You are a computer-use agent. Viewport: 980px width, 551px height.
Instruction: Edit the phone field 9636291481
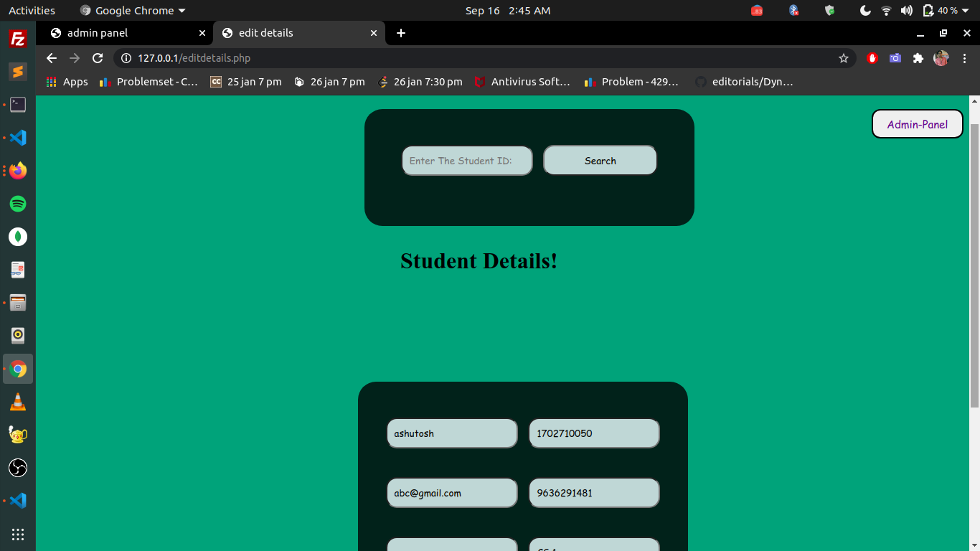tap(594, 493)
